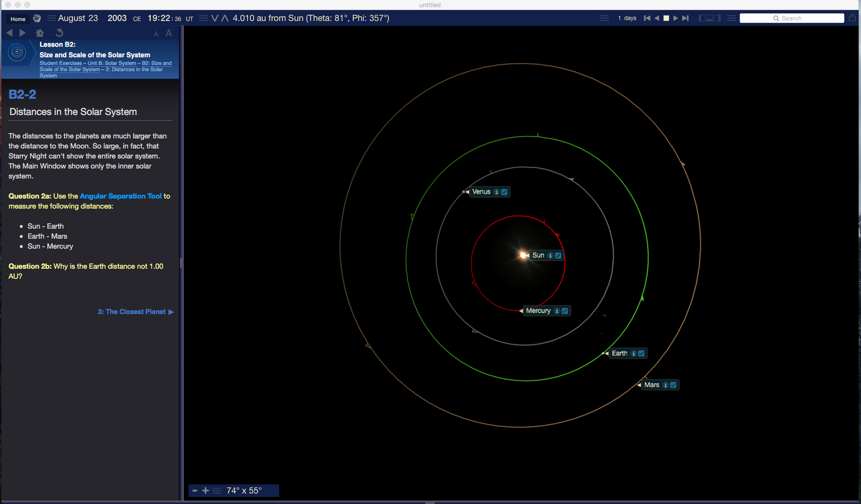Zoom in with the plus icon
This screenshot has width=861, height=504.
tap(206, 490)
